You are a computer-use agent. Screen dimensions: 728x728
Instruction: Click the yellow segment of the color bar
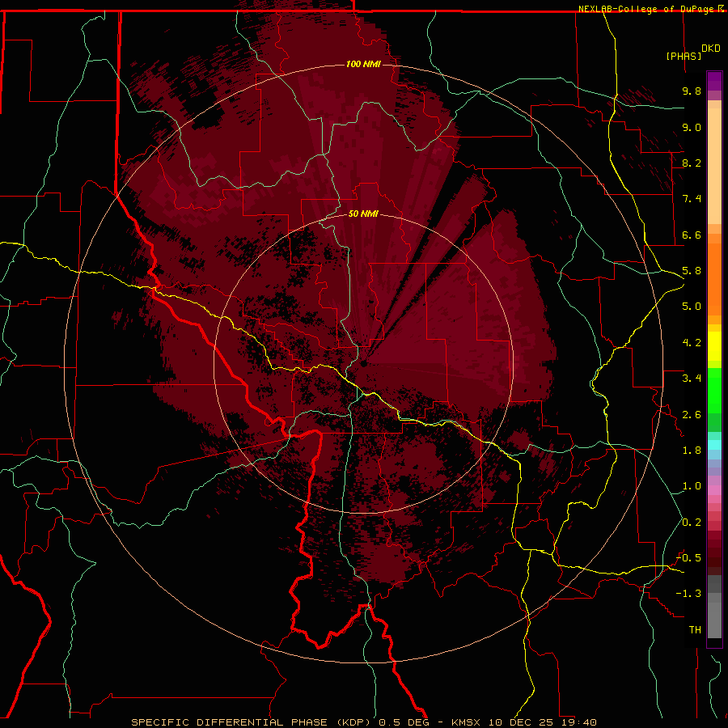point(714,346)
